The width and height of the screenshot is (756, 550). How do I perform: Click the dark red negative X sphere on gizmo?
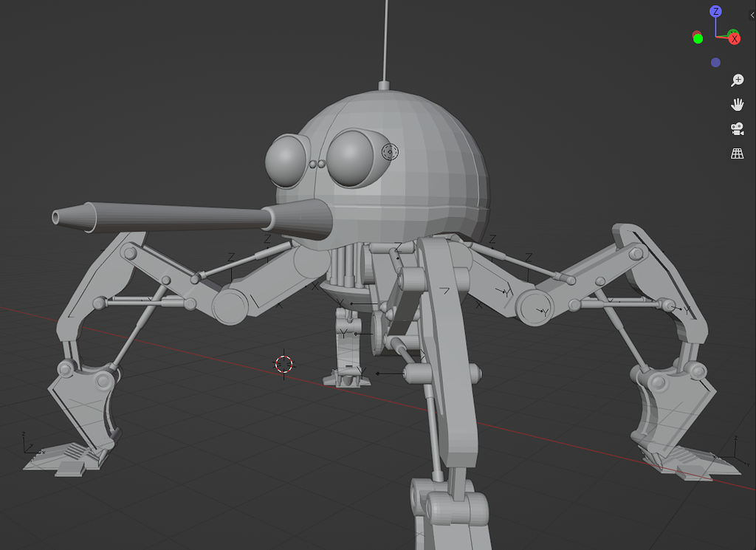(x=695, y=32)
